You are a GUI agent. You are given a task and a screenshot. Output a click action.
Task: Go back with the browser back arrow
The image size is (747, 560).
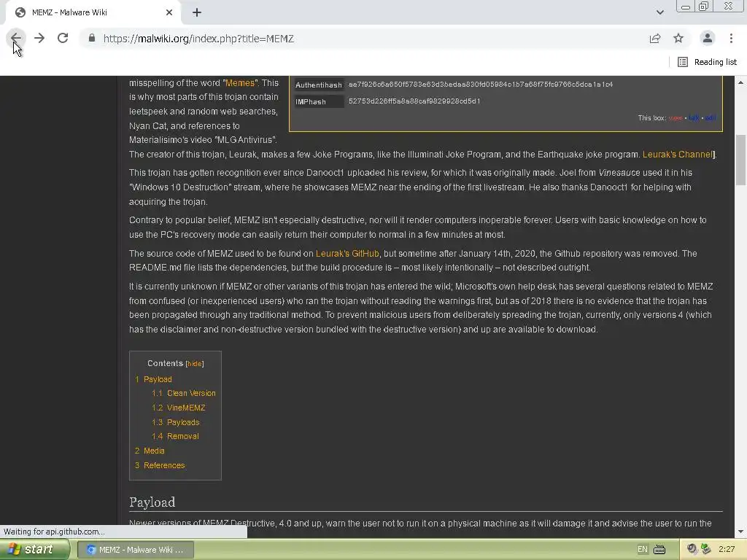(16, 38)
